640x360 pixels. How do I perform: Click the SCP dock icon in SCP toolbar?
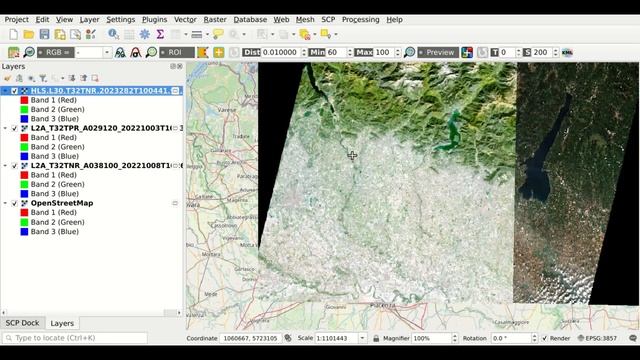(13, 52)
